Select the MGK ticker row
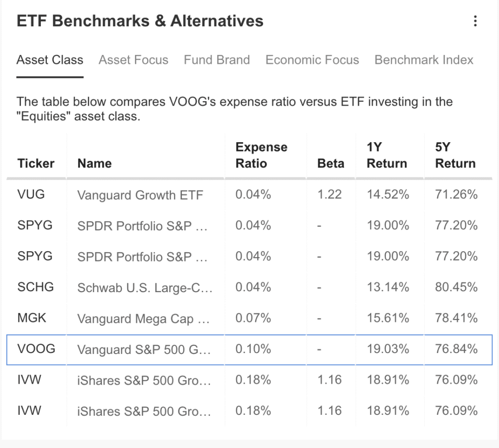 [32, 318]
